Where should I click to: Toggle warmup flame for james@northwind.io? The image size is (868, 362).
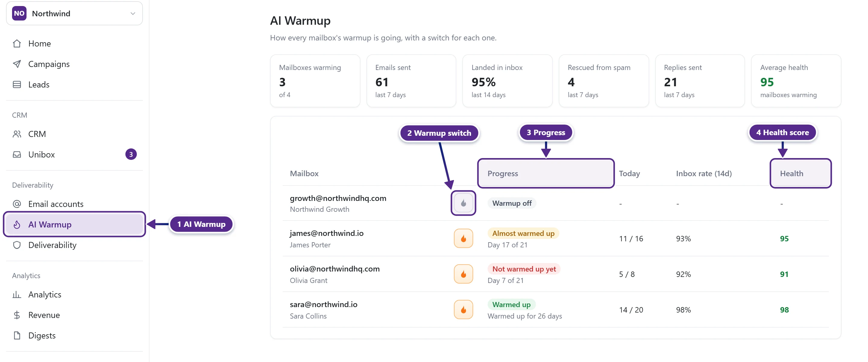click(463, 239)
